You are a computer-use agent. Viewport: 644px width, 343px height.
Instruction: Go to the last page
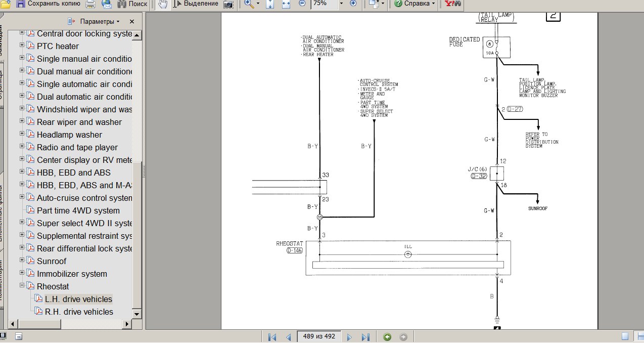365,337
